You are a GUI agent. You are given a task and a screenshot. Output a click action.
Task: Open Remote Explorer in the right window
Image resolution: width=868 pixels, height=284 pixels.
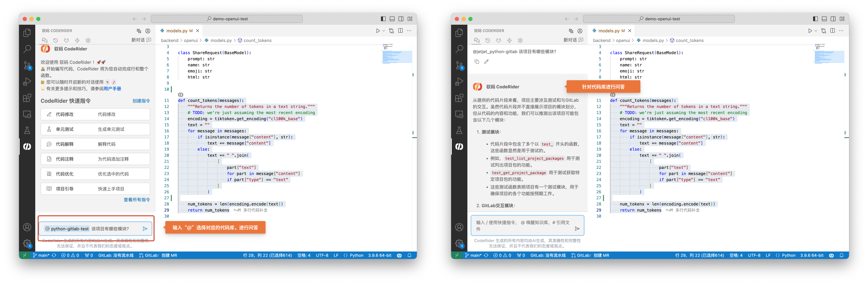tap(459, 114)
